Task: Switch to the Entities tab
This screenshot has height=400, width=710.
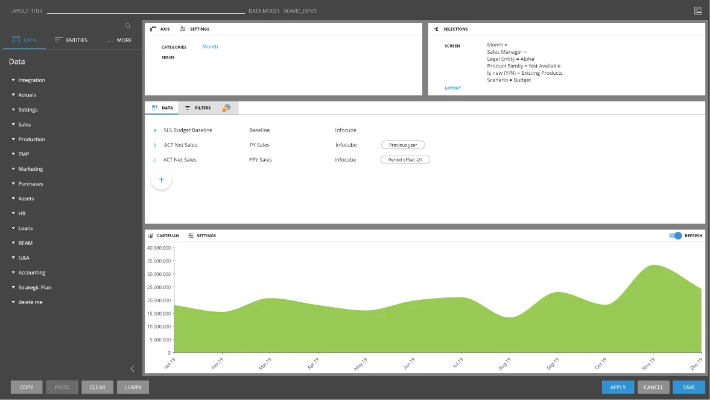Action: coord(71,40)
